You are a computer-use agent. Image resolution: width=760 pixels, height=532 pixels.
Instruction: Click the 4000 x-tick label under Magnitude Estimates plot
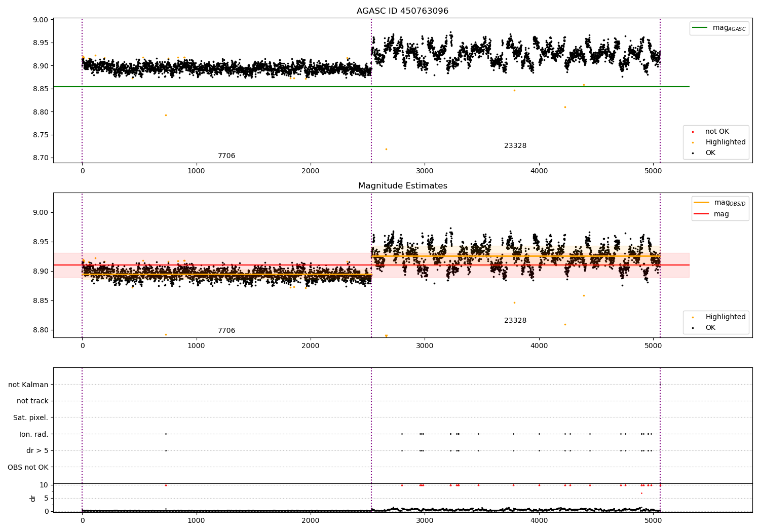(539, 346)
